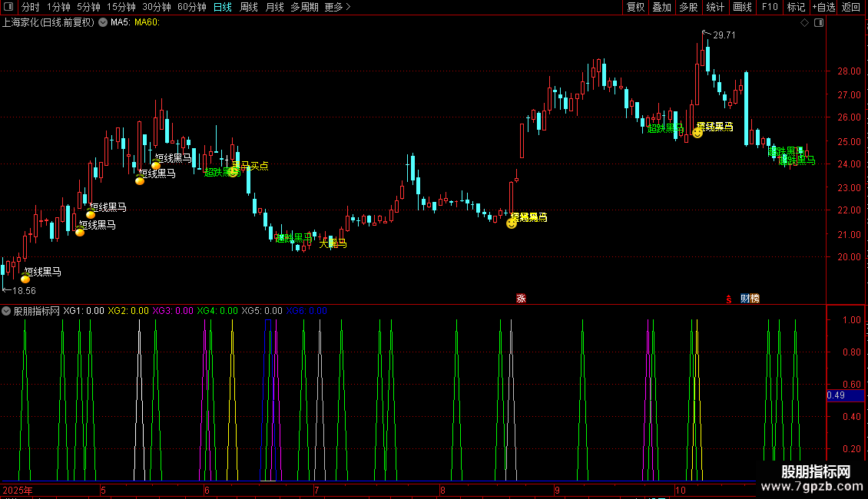The height and width of the screenshot is (499, 868).
Task: Click the red 涨 marker on chart
Action: (521, 298)
